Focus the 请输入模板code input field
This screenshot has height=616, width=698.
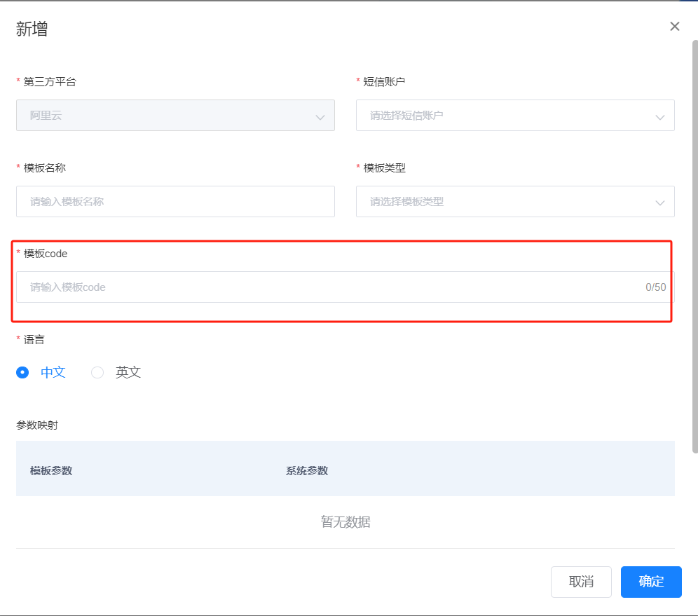329,287
